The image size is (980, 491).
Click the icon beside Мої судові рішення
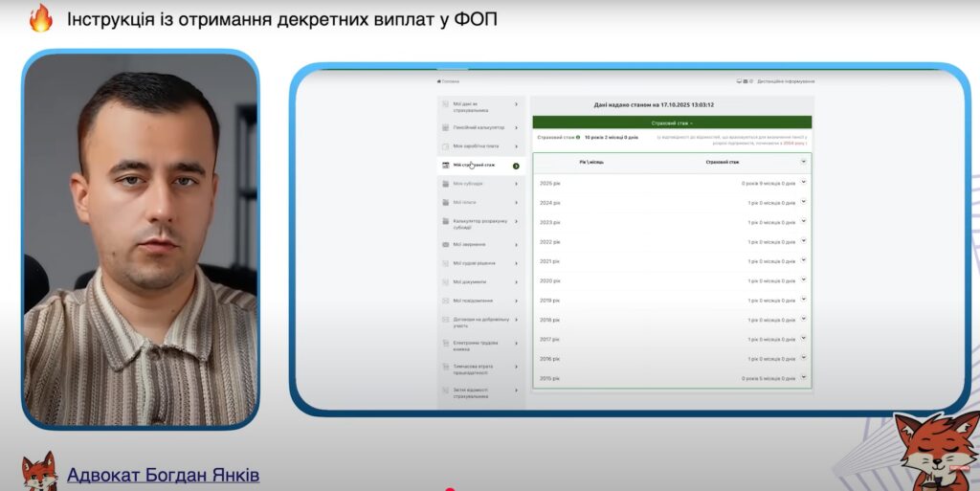coord(446,263)
